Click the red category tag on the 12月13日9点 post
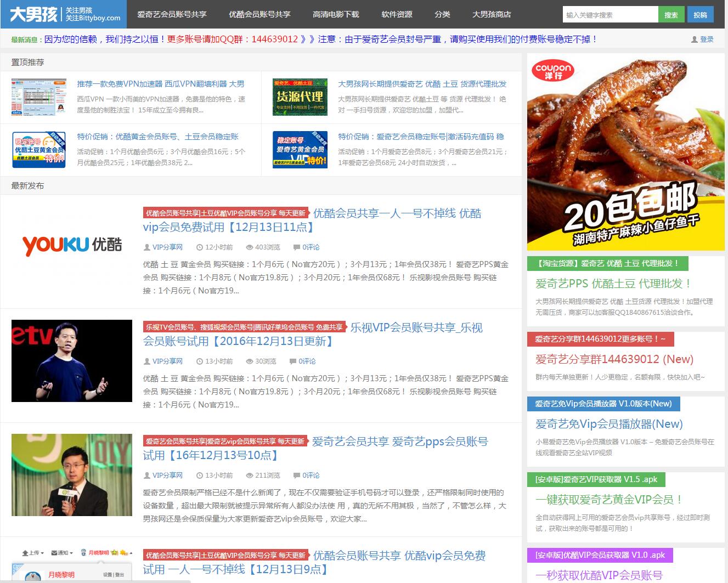The image size is (728, 583). click(x=225, y=556)
